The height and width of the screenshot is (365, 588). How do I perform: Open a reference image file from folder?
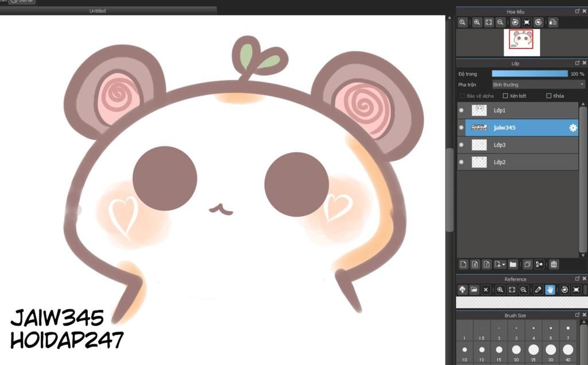pyautogui.click(x=474, y=290)
